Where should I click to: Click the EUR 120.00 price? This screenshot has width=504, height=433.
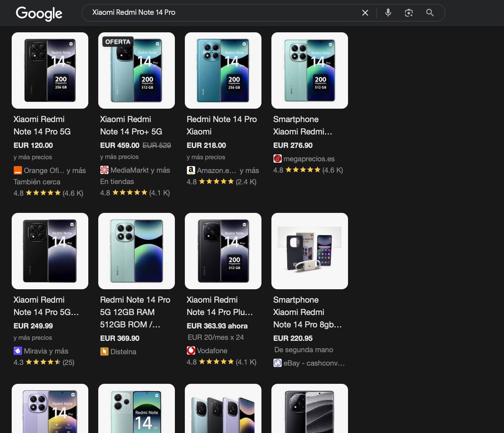(x=33, y=145)
